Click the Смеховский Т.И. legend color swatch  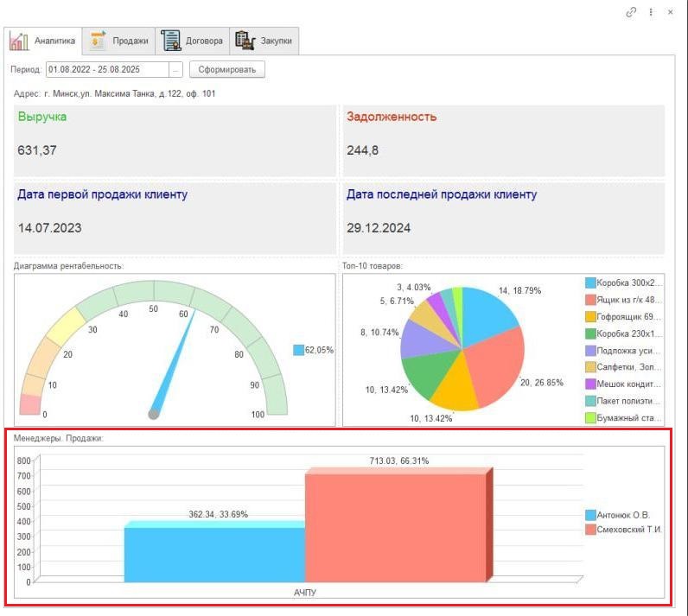coord(590,530)
